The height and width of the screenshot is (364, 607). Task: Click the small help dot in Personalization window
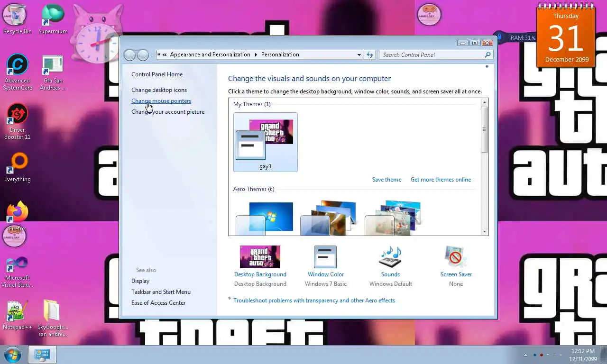(x=487, y=66)
